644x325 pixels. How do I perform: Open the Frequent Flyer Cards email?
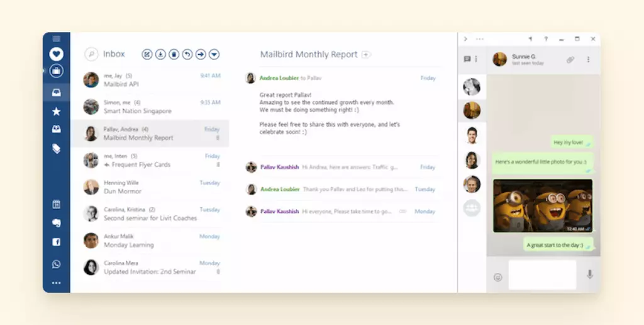pos(150,161)
